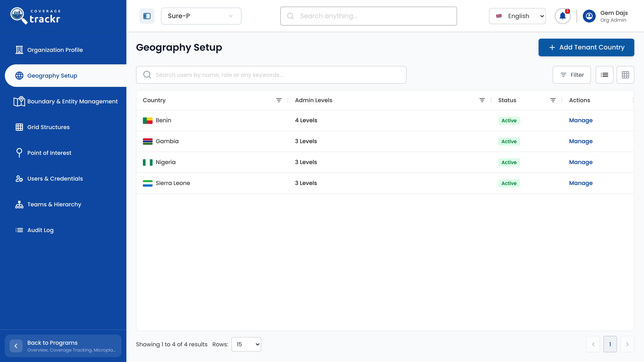Open the Admin Levels column filter icon
Viewport: 644px width, 362px height.
tap(482, 100)
